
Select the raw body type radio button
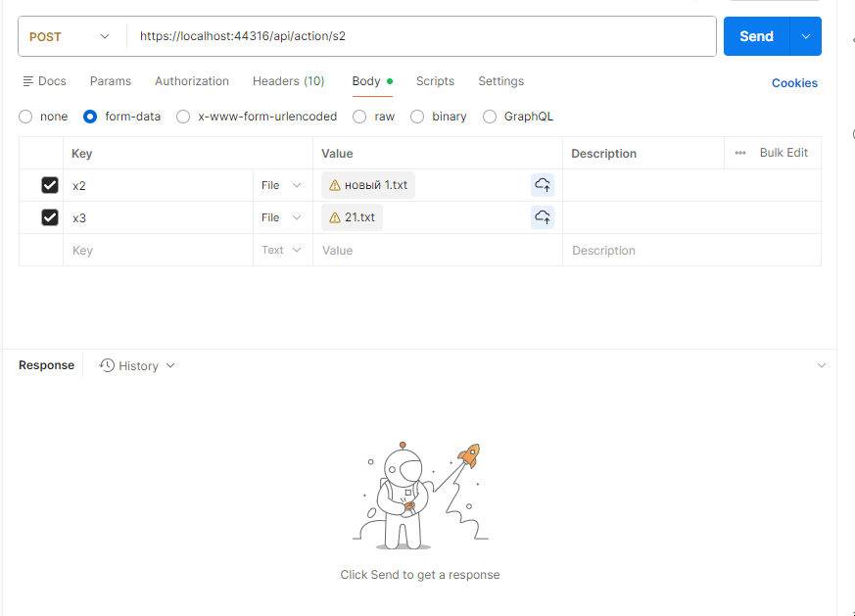pos(359,117)
